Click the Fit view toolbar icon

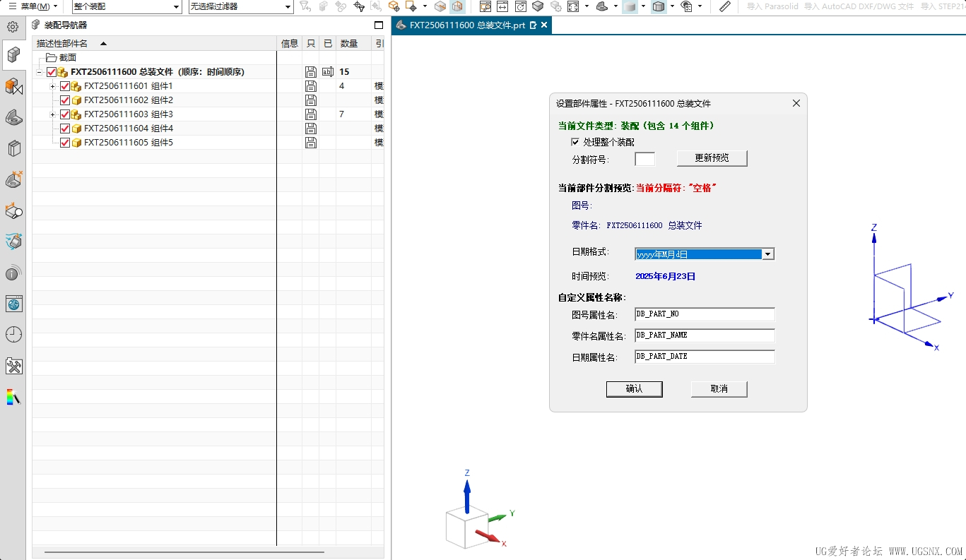tap(573, 6)
